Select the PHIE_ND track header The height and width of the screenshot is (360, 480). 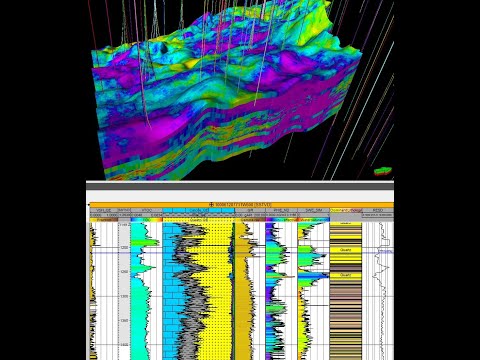click(281, 210)
